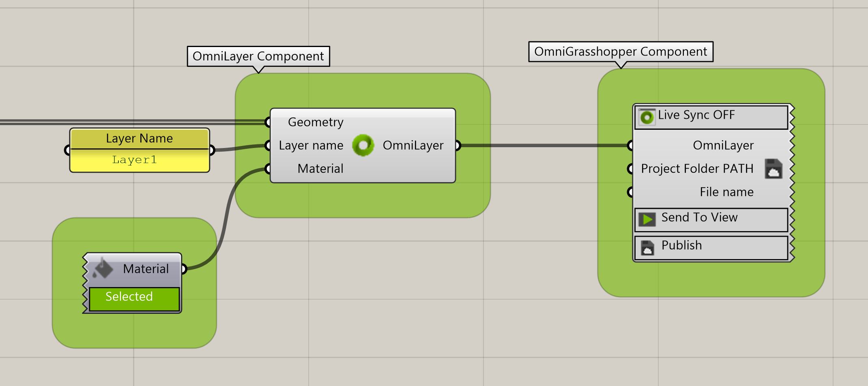Click the green OmniLayer ring icon
Image resolution: width=868 pixels, height=386 pixels.
pos(363,145)
